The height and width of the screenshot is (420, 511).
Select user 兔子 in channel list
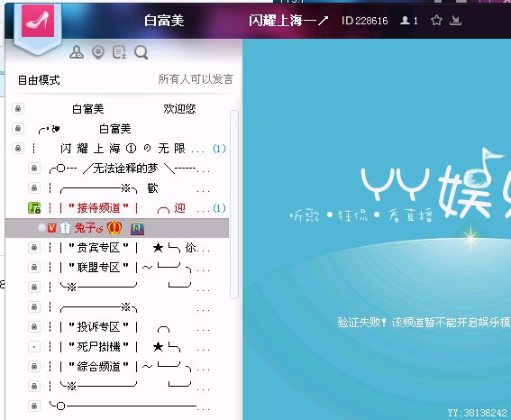(x=117, y=228)
